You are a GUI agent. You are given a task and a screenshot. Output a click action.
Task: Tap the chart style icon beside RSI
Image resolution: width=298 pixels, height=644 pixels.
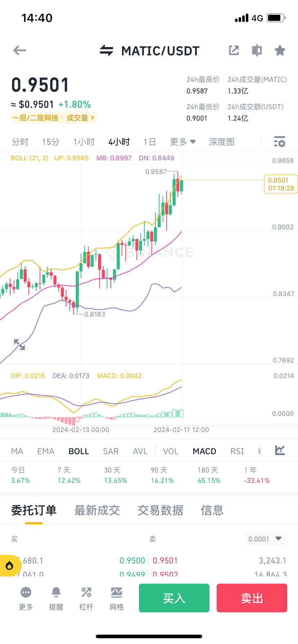click(x=280, y=451)
